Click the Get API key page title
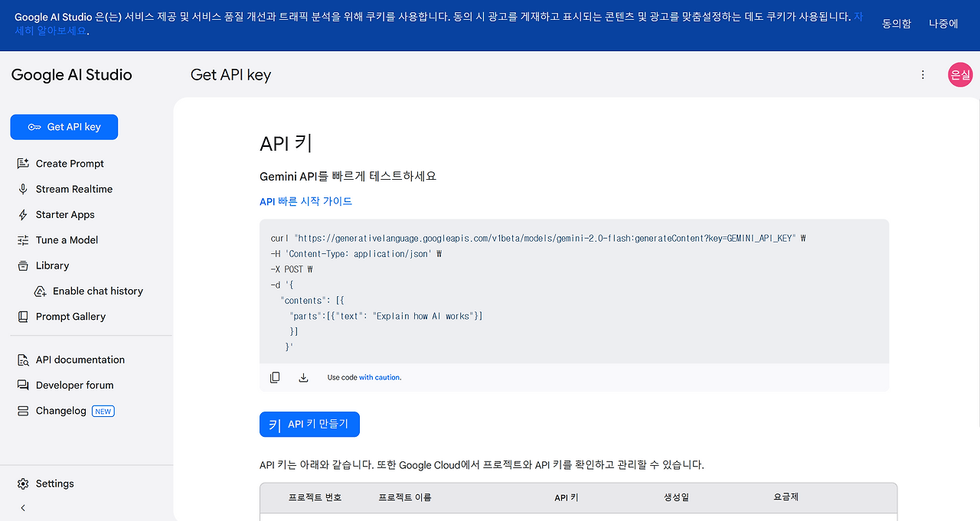Screen dimensions: 980x521 (230, 74)
